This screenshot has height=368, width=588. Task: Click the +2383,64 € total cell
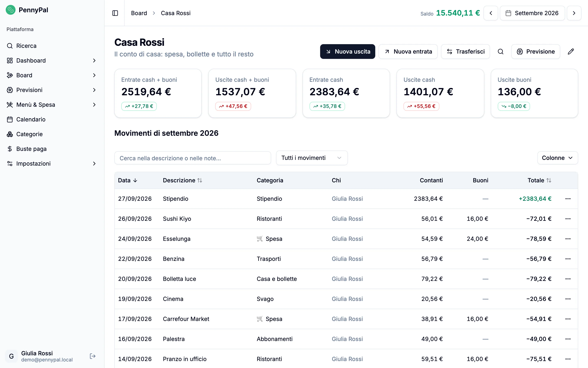coord(535,199)
